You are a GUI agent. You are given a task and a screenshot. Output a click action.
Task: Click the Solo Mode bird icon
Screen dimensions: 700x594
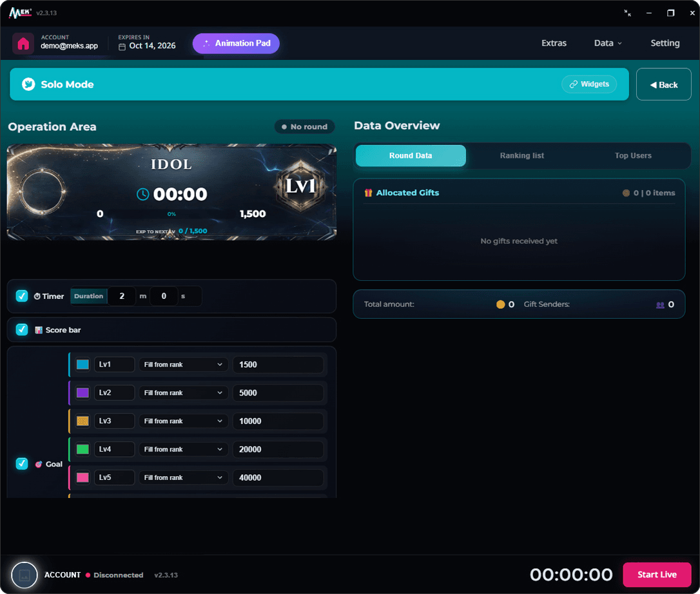pyautogui.click(x=28, y=84)
